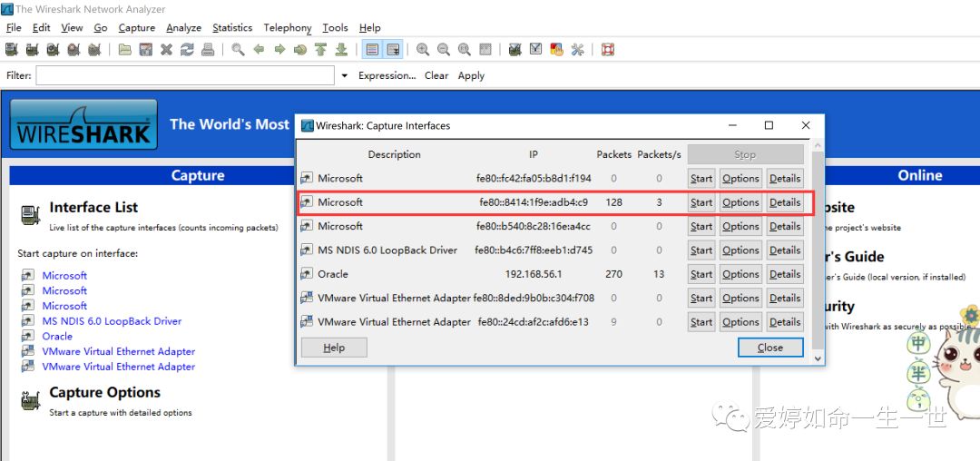Click the Resize all columns icon
980x461 pixels.
click(x=485, y=49)
